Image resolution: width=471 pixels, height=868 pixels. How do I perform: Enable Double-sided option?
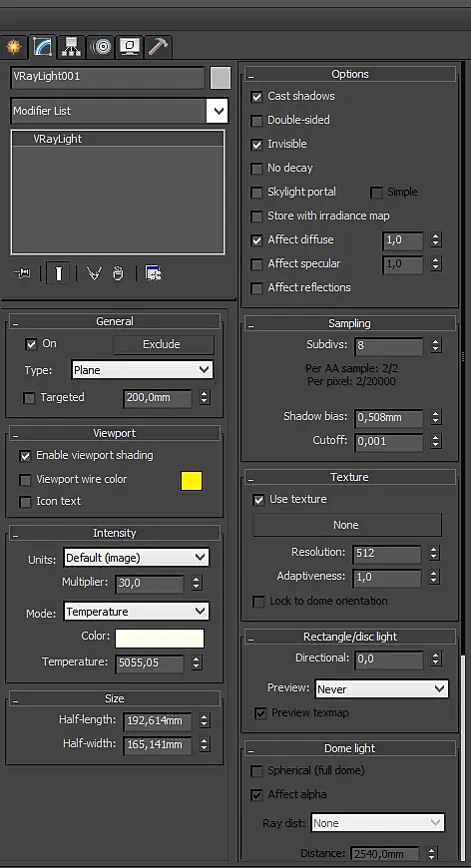tap(256, 121)
